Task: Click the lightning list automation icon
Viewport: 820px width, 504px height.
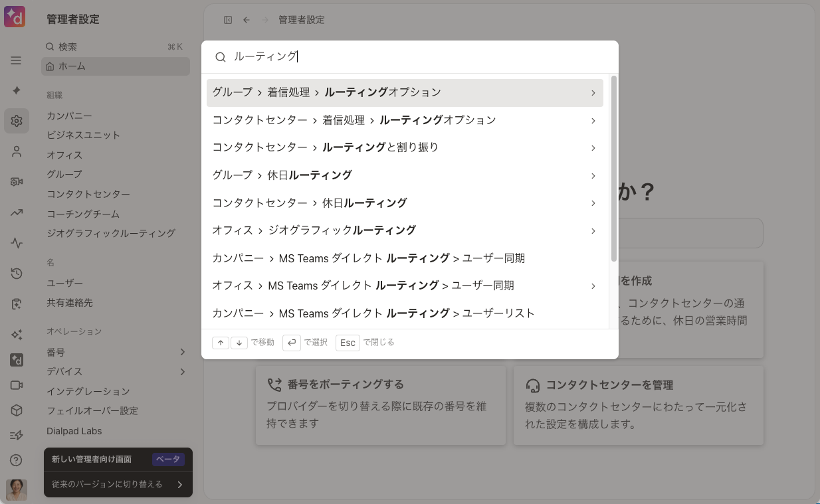Action: click(17, 435)
